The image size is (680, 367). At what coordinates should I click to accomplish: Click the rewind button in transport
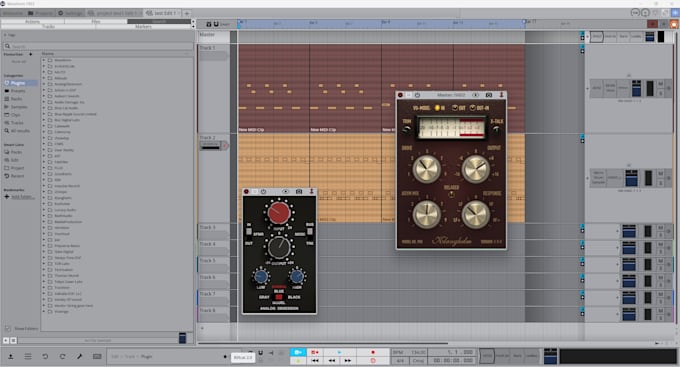332,360
